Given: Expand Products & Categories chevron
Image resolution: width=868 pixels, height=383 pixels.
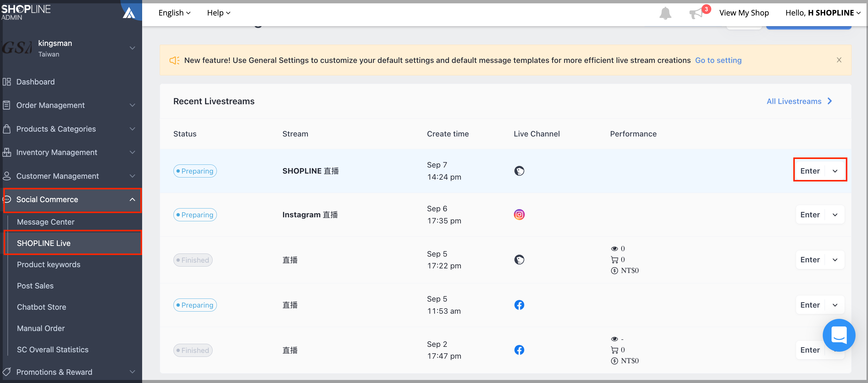Looking at the screenshot, I should pyautogui.click(x=132, y=129).
